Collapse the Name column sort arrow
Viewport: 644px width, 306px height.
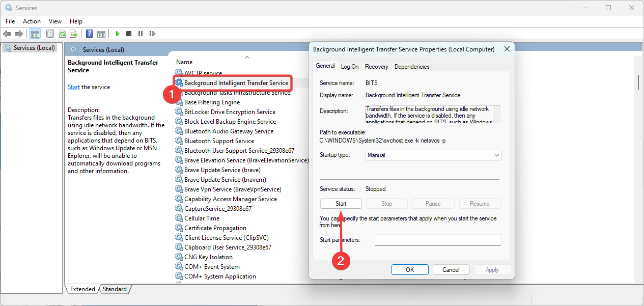point(247,58)
